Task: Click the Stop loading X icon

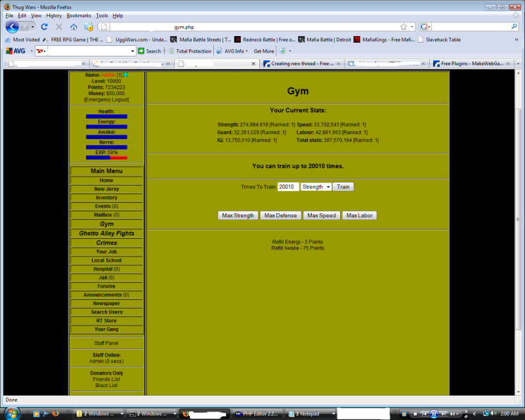Action: (x=59, y=27)
